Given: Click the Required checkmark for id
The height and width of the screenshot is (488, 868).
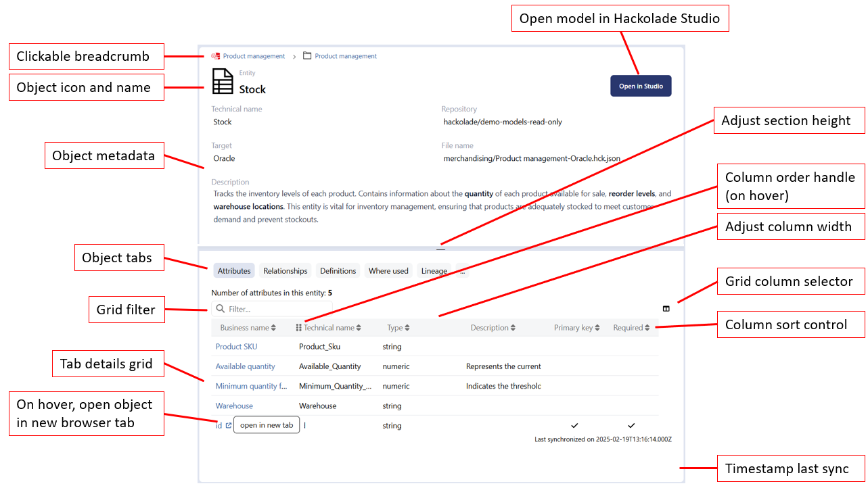Looking at the screenshot, I should pos(631,426).
